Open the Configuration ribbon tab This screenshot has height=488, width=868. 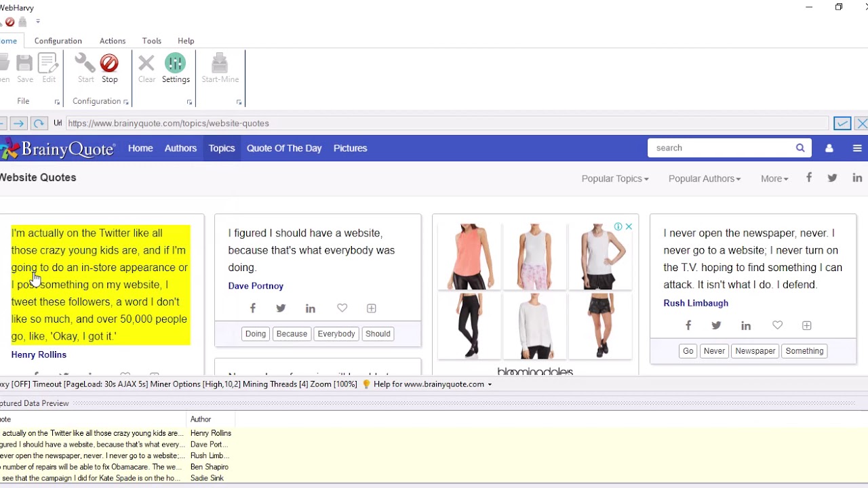tap(58, 41)
